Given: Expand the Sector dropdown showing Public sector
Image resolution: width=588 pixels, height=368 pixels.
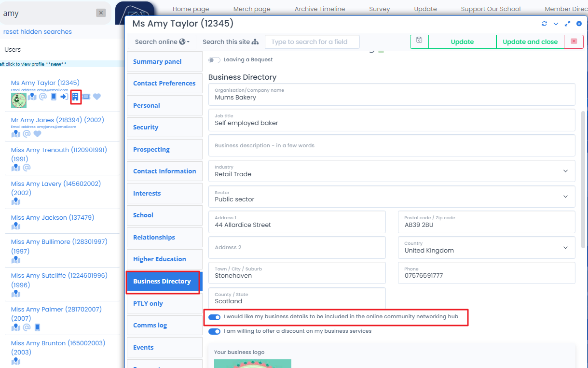Looking at the screenshot, I should click(392, 197).
